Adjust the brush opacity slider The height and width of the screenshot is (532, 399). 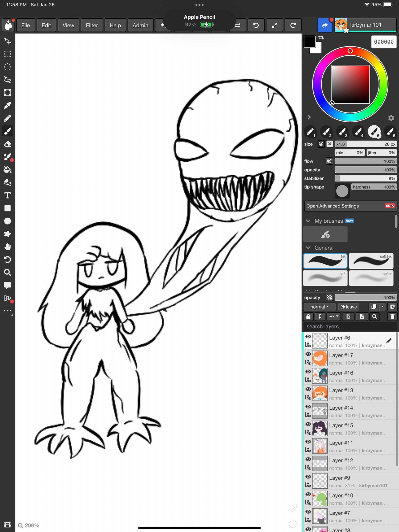365,170
